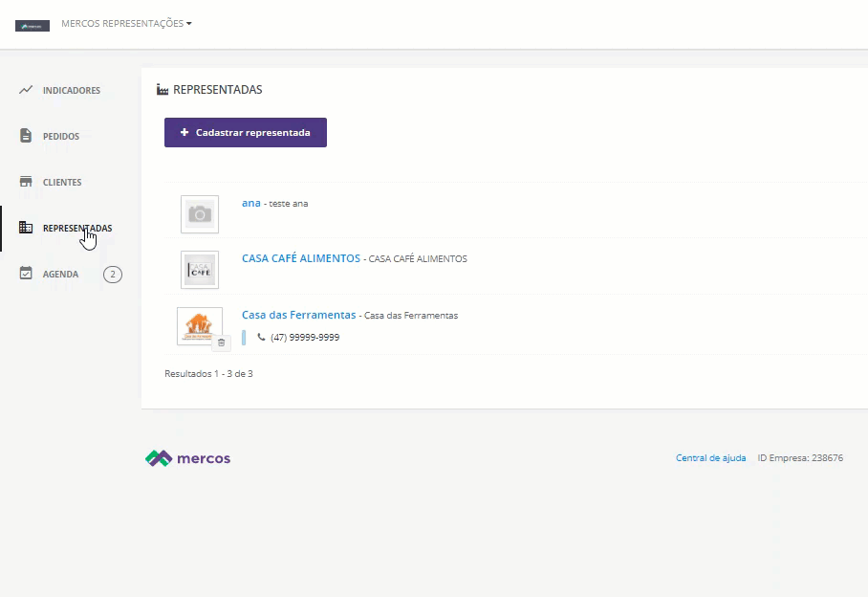
Task: Click the placeholder camera thumbnail for ana
Action: [x=200, y=214]
